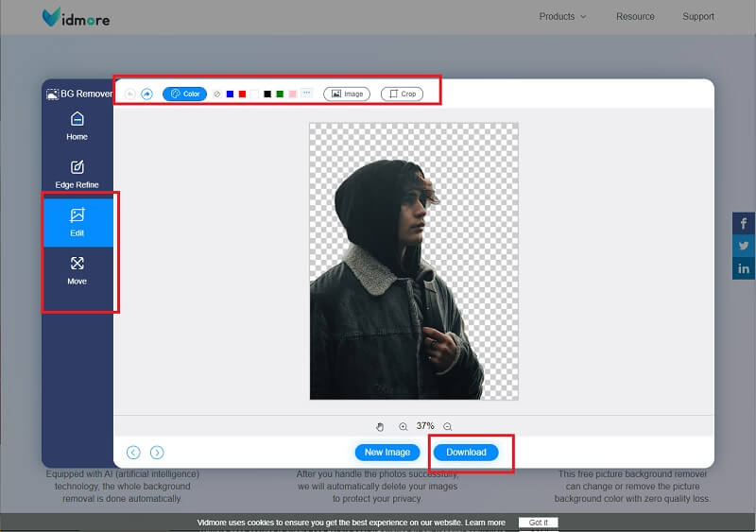The image size is (756, 532).
Task: Select the transparent no-color option
Action: [216, 94]
